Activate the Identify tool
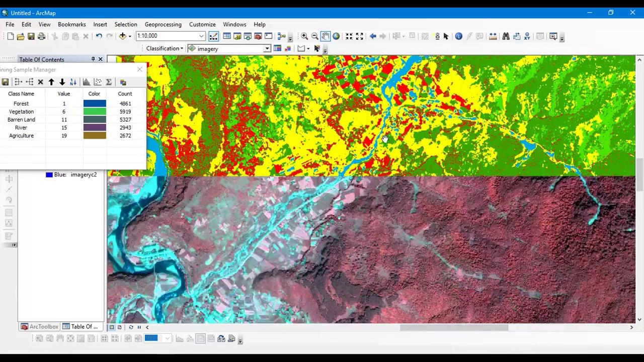Viewport: 644px width, 362px height. pyautogui.click(x=459, y=36)
